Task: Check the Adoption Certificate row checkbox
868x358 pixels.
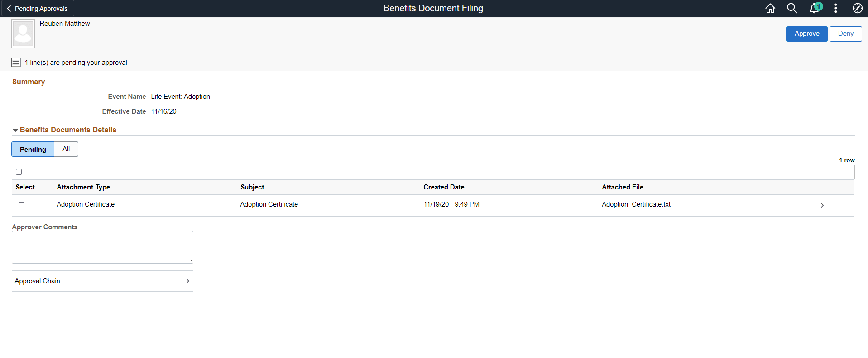Action: coord(21,205)
